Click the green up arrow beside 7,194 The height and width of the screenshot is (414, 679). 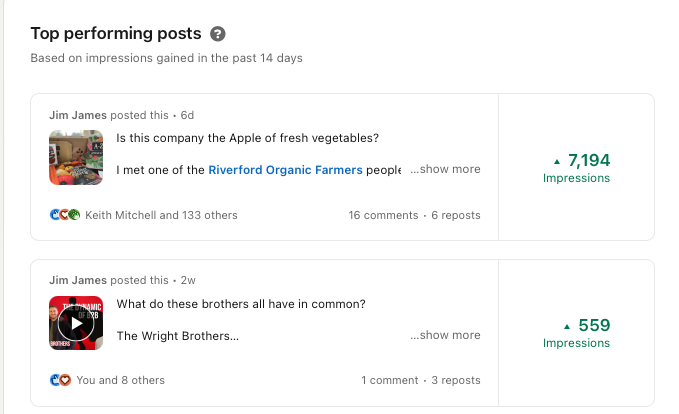click(x=557, y=161)
